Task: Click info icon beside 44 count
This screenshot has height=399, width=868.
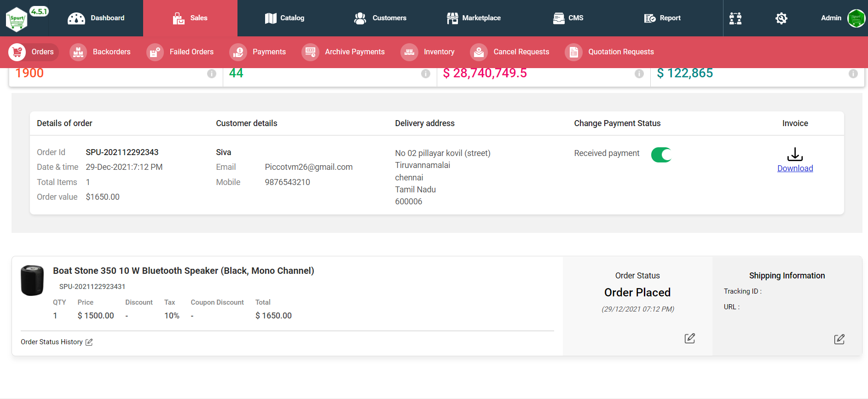Action: tap(426, 74)
